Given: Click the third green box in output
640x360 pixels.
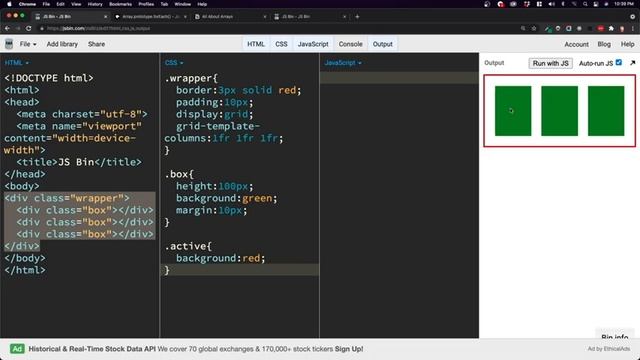Looking at the screenshot, I should (x=606, y=111).
